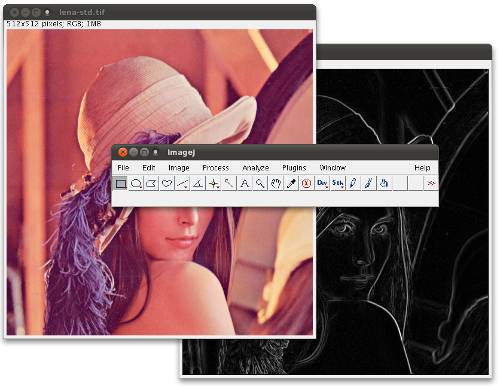
Task: Click the ImageJ status bar area
Action: [275, 199]
